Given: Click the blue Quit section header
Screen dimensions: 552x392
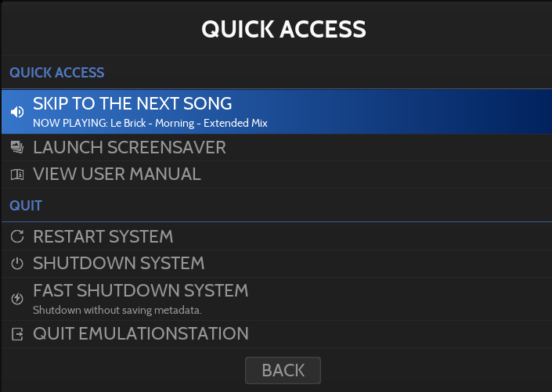Looking at the screenshot, I should click(x=26, y=206).
